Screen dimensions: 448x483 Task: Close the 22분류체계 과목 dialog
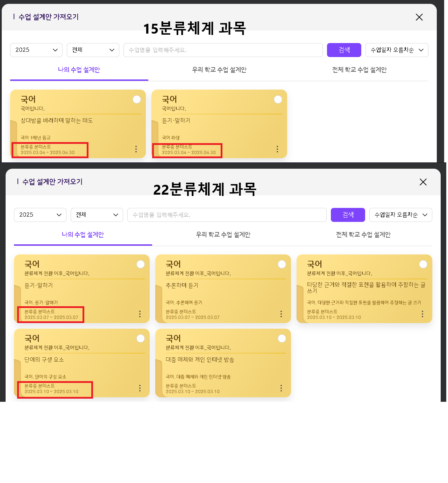click(423, 182)
